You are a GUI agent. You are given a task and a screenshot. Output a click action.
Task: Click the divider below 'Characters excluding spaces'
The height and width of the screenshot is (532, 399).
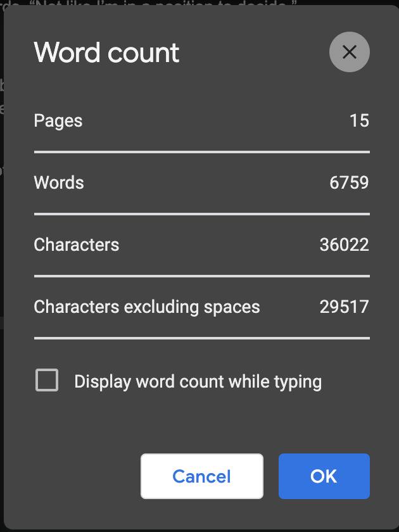(x=202, y=338)
